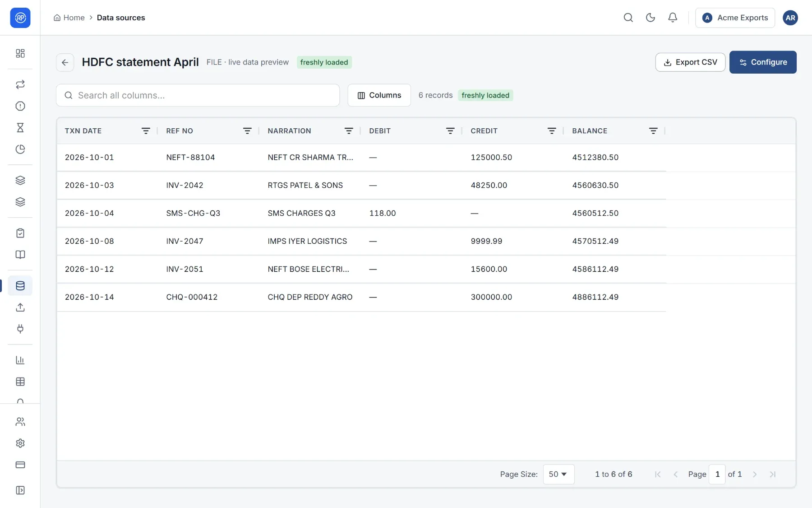
Task: Click the NEFT-88104 reference cell
Action: 190,158
